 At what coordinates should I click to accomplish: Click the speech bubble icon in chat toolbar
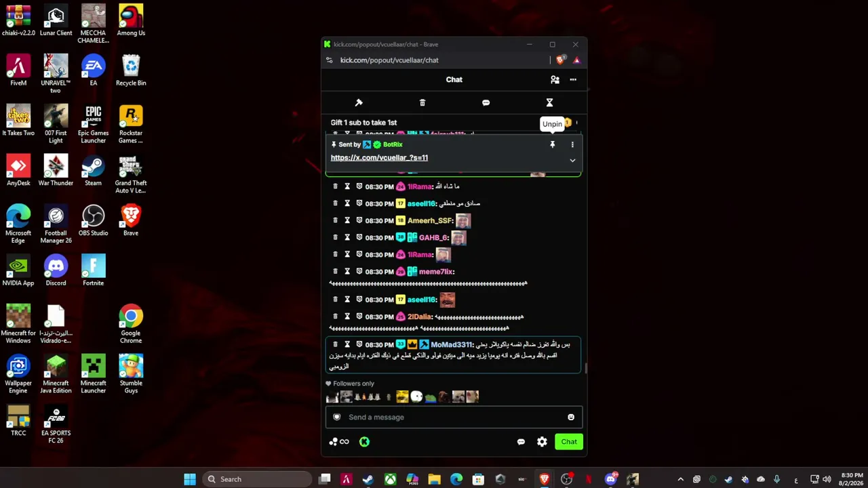click(486, 102)
